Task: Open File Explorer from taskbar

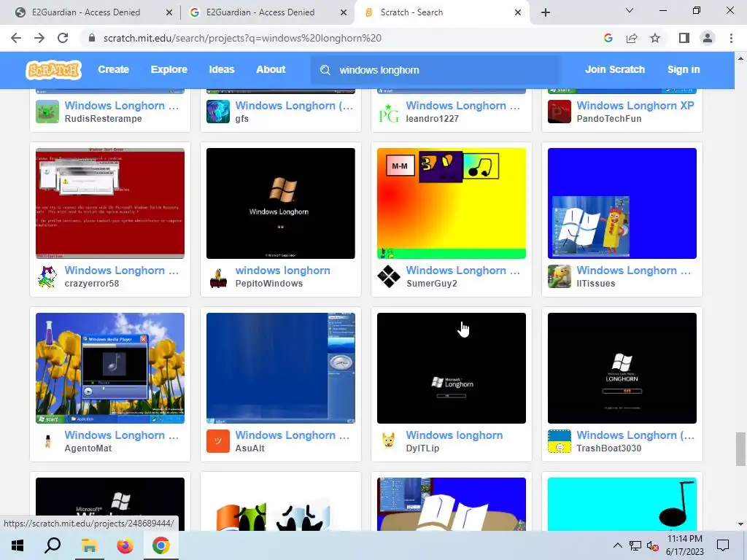Action: point(89,545)
